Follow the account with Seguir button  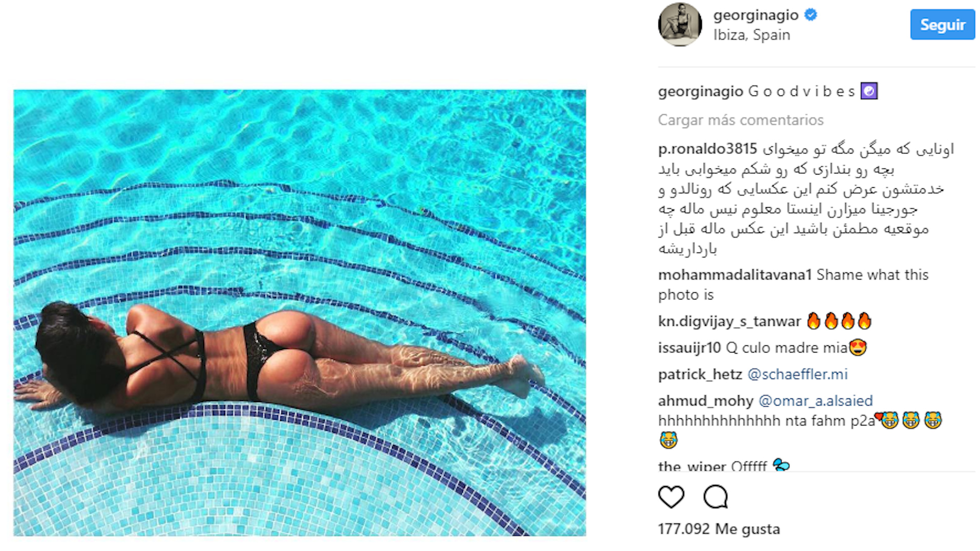[x=942, y=24]
